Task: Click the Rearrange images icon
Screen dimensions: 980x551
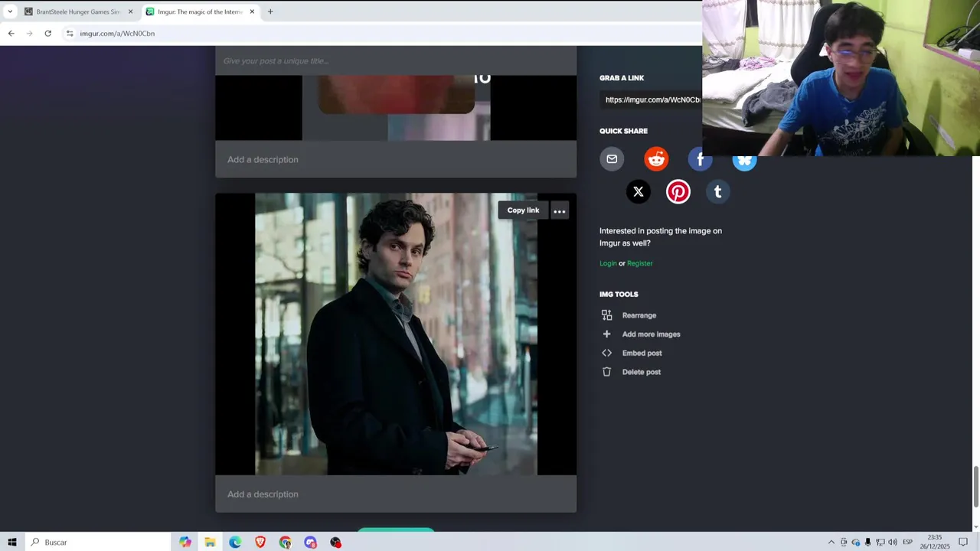Action: [x=606, y=315]
